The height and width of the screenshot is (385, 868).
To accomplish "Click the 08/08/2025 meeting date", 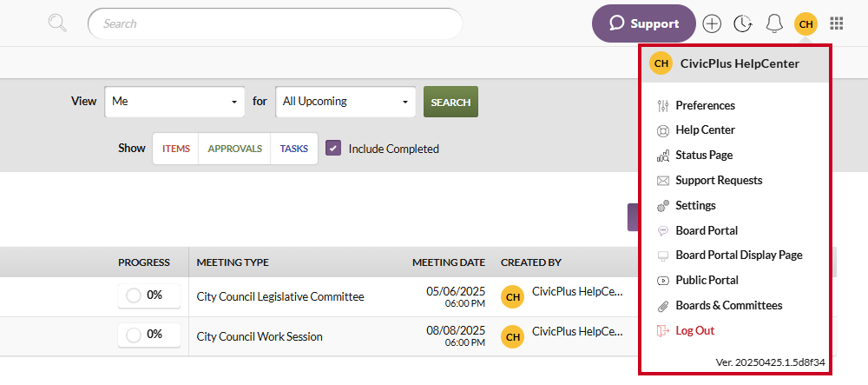I will (456, 331).
